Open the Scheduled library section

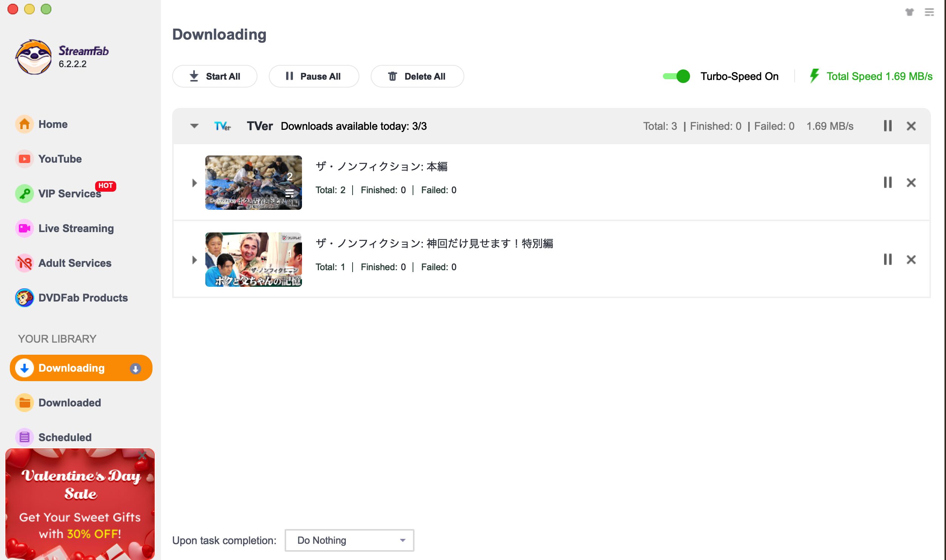click(65, 437)
